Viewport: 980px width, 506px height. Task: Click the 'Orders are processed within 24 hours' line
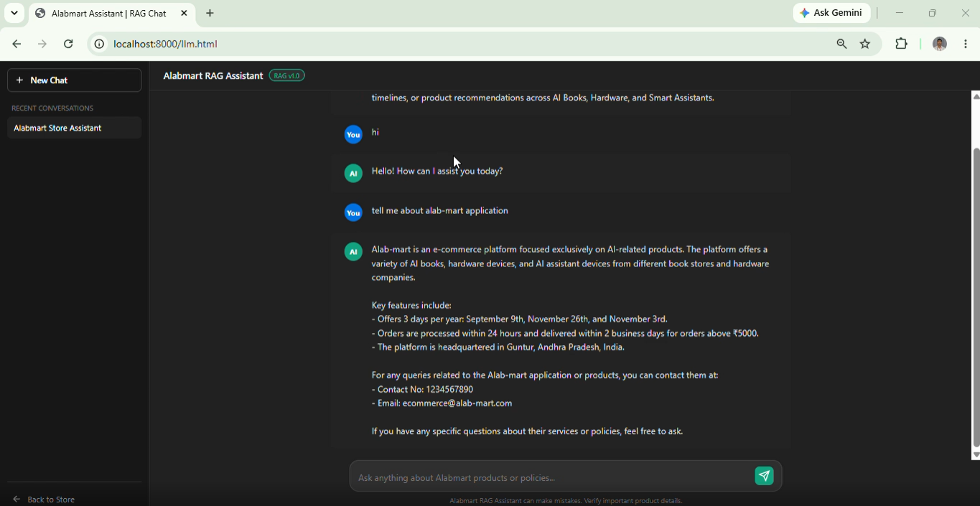(565, 333)
